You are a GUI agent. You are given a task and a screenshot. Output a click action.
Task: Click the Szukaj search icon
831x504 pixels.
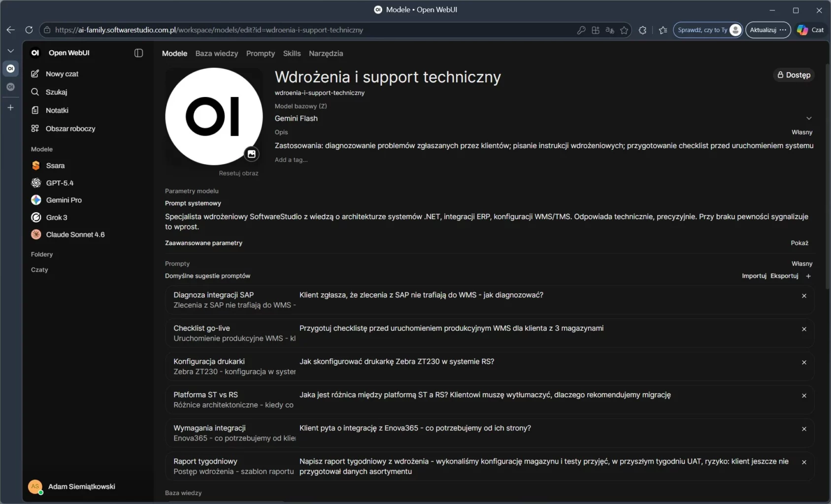[x=35, y=92]
